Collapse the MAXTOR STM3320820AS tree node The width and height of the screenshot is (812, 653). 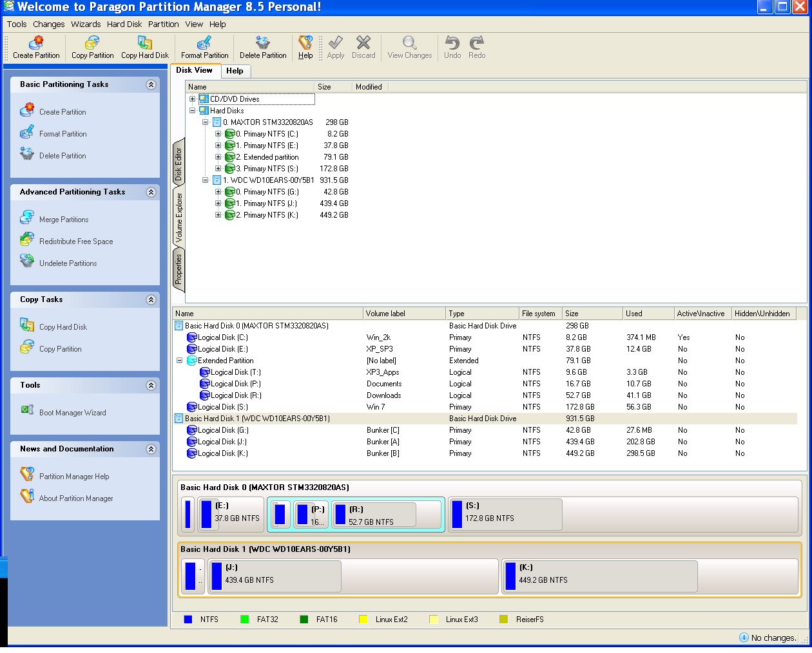tap(205, 122)
